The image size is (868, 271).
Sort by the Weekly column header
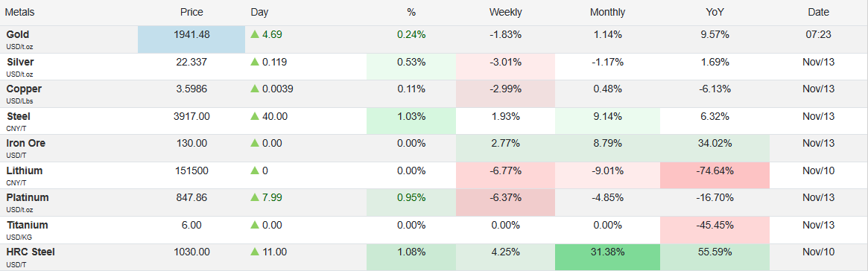(x=505, y=12)
